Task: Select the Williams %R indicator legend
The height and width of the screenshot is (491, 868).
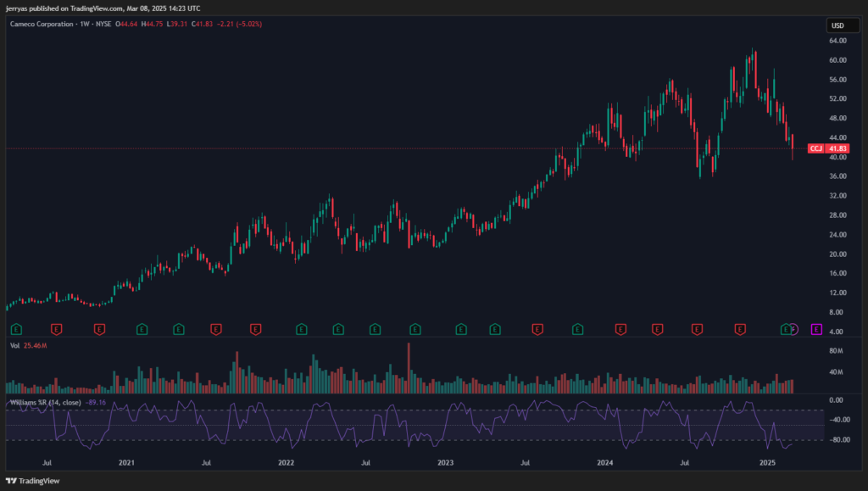Action: click(45, 402)
